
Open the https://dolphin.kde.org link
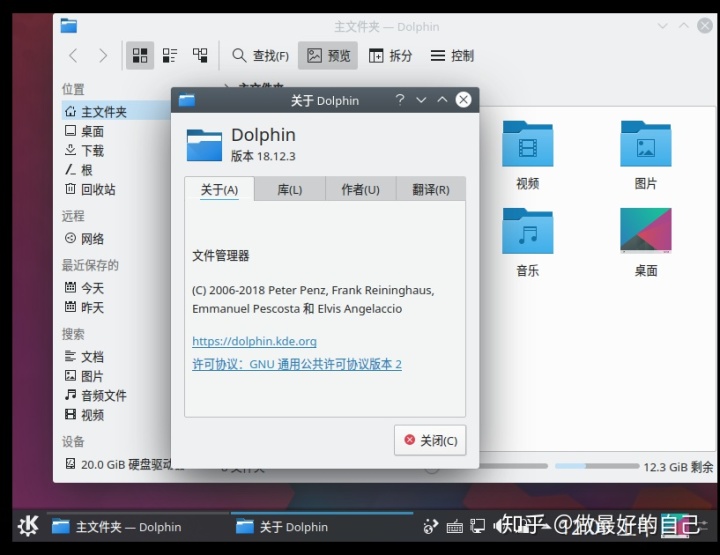pos(254,341)
